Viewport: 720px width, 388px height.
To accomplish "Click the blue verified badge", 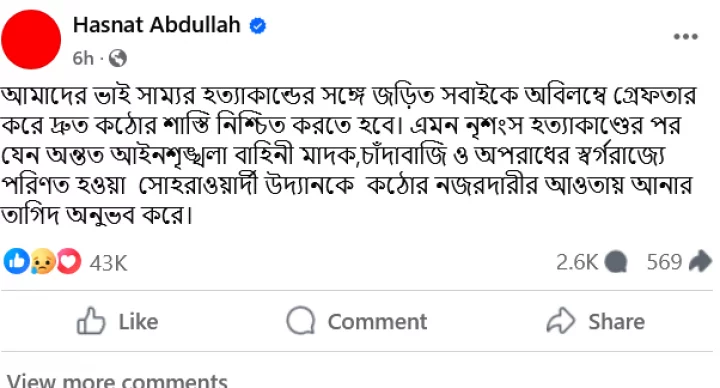I will coord(258,26).
